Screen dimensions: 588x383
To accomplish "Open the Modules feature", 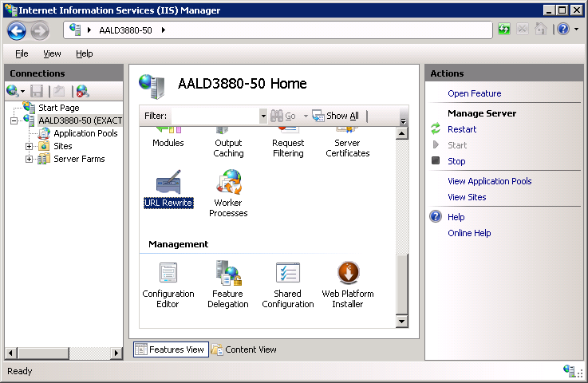I will coord(168,143).
